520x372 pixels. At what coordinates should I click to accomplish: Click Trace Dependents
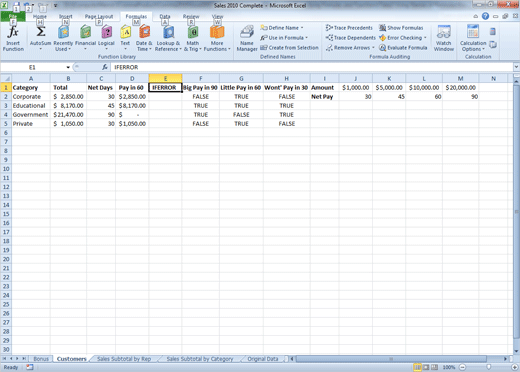point(351,38)
